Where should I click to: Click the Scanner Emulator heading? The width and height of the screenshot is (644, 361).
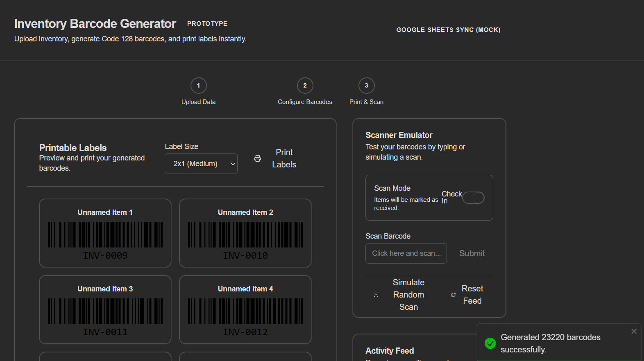point(399,135)
